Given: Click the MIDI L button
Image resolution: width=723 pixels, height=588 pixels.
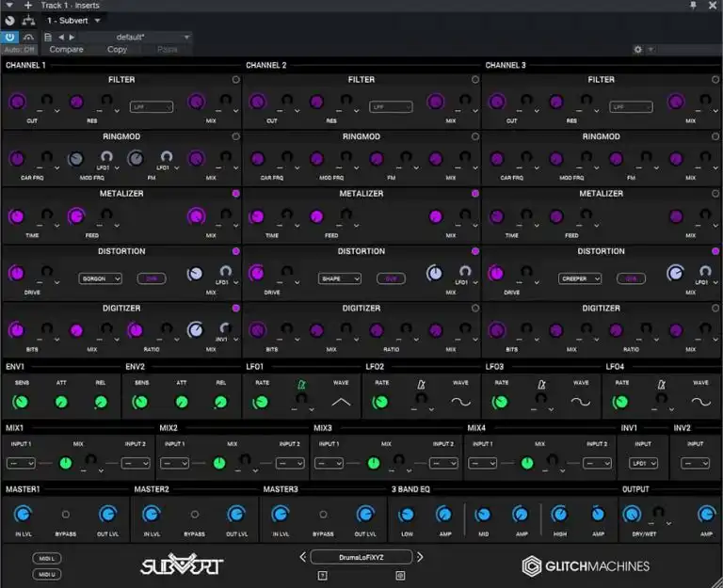Looking at the screenshot, I should 47,559.
